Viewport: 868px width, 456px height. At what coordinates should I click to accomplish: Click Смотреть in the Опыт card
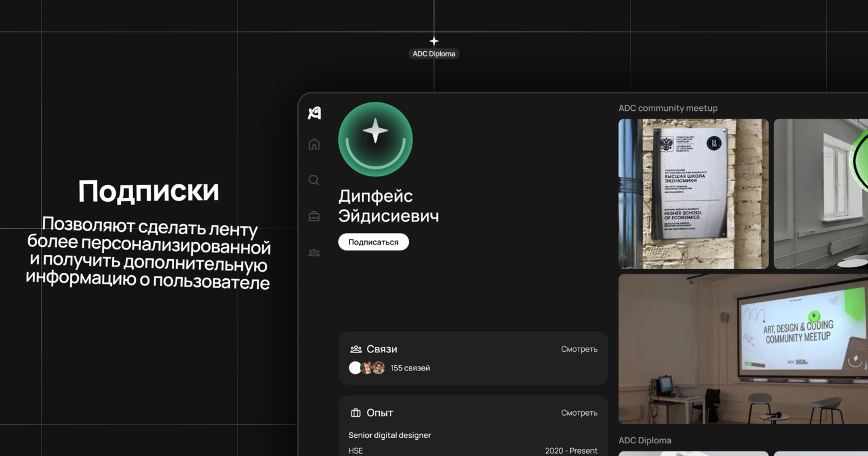coord(579,413)
